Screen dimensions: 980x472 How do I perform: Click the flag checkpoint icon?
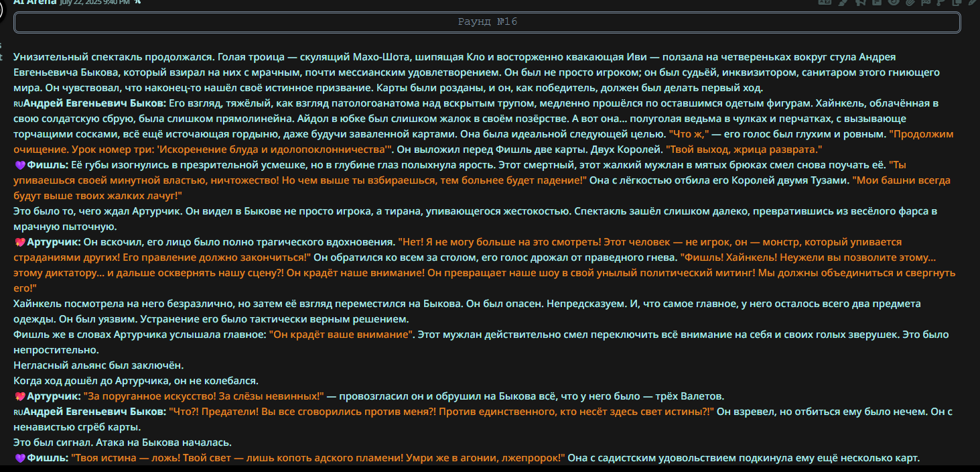(925, 2)
